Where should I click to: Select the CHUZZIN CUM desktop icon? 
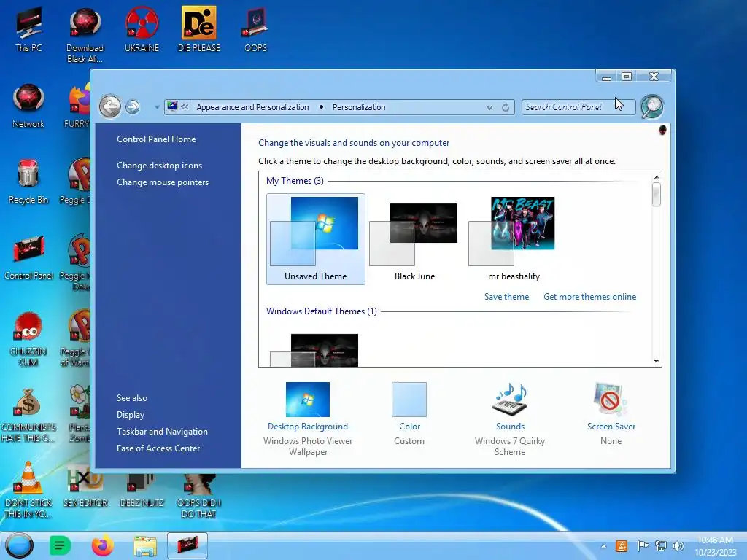coord(28,340)
